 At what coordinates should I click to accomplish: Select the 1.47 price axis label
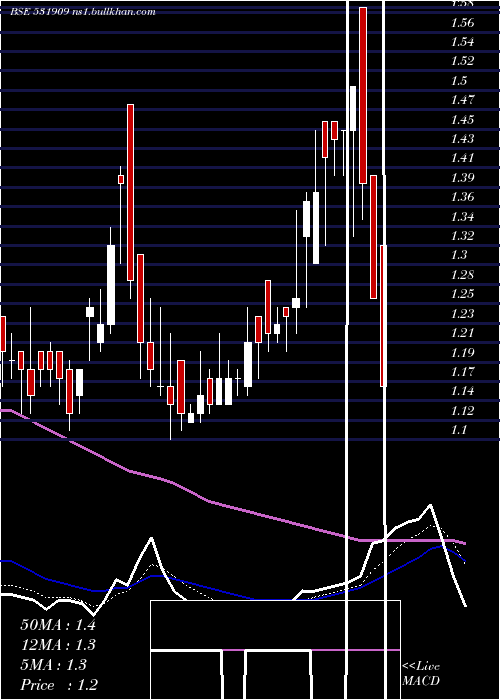[x=462, y=100]
